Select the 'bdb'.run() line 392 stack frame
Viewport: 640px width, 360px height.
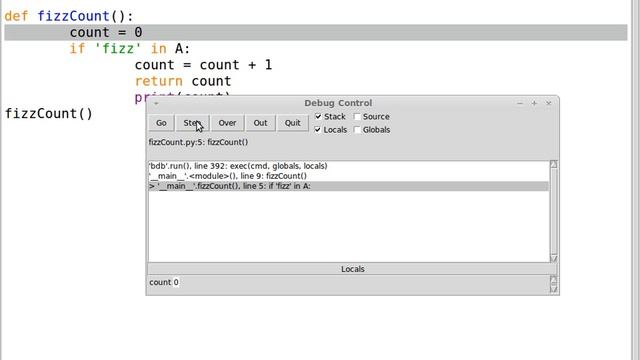[349, 166]
